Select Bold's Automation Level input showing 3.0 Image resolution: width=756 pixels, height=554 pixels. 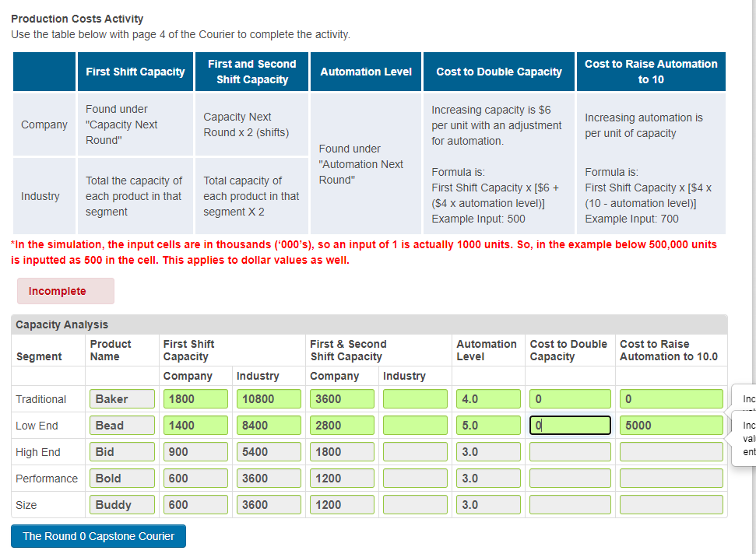coord(488,478)
